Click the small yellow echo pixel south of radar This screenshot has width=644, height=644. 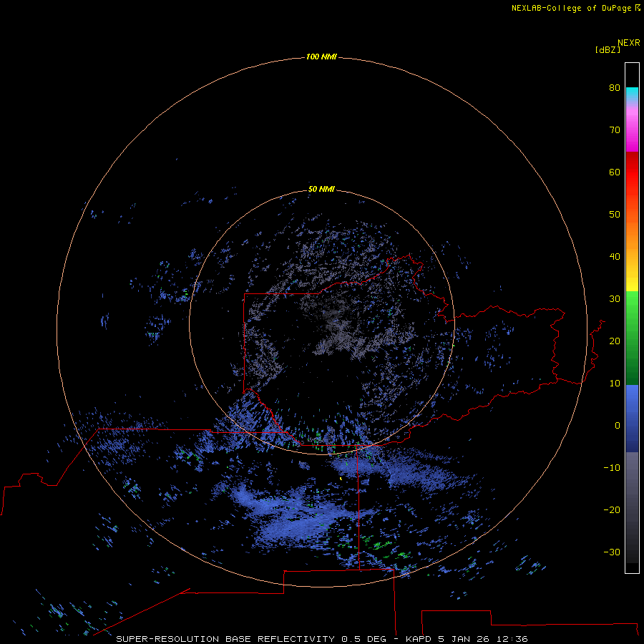(x=341, y=479)
